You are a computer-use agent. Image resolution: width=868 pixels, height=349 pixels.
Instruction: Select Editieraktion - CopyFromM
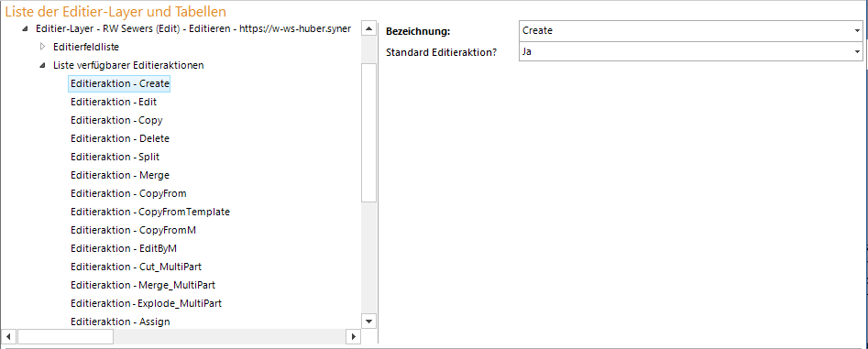[134, 230]
